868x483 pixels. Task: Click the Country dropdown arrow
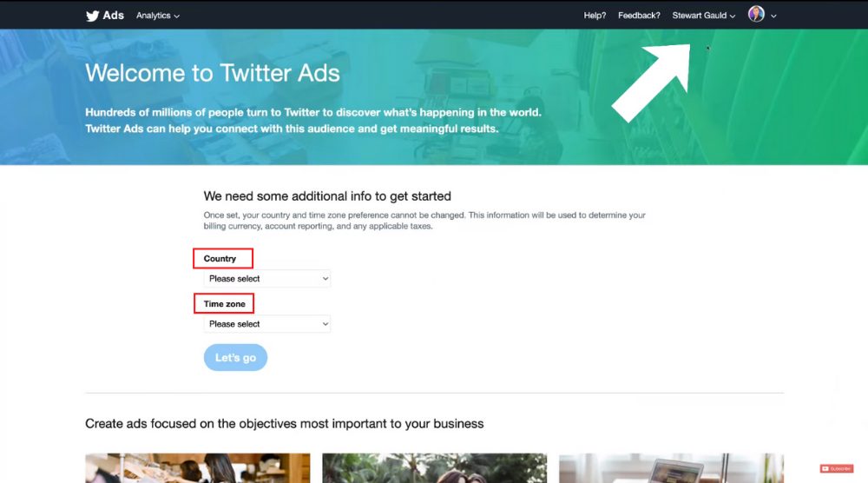pos(325,279)
